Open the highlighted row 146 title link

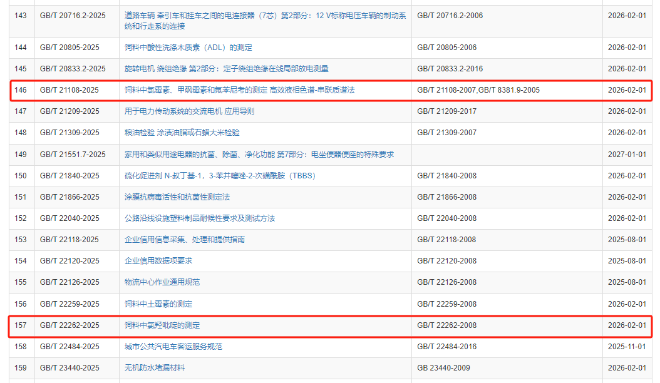click(240, 90)
